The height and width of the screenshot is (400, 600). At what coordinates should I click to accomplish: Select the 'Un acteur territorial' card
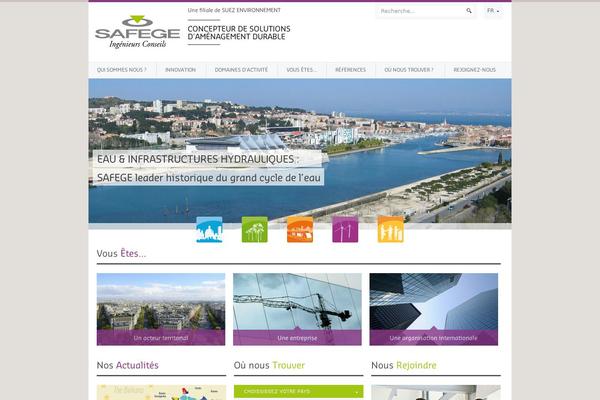tap(161, 309)
